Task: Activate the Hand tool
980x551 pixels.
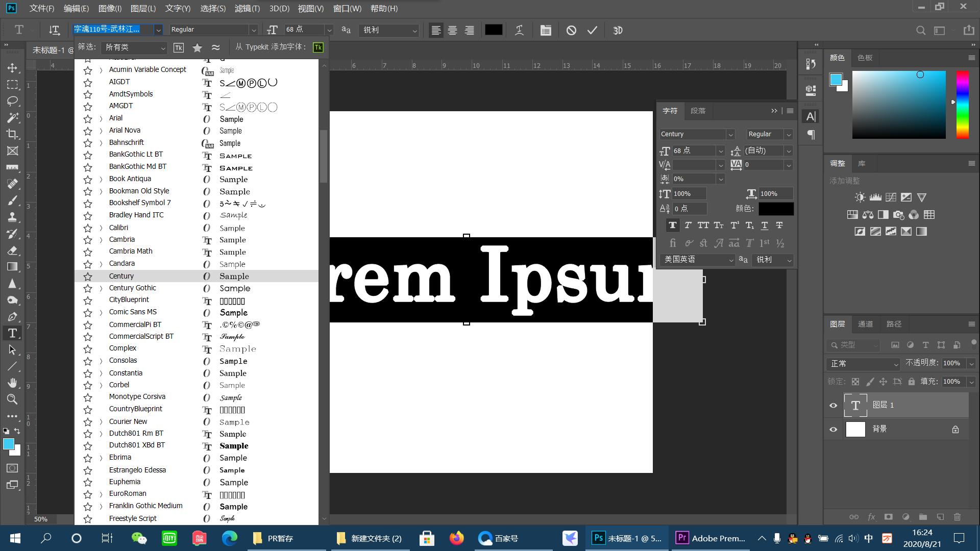Action: (x=13, y=383)
